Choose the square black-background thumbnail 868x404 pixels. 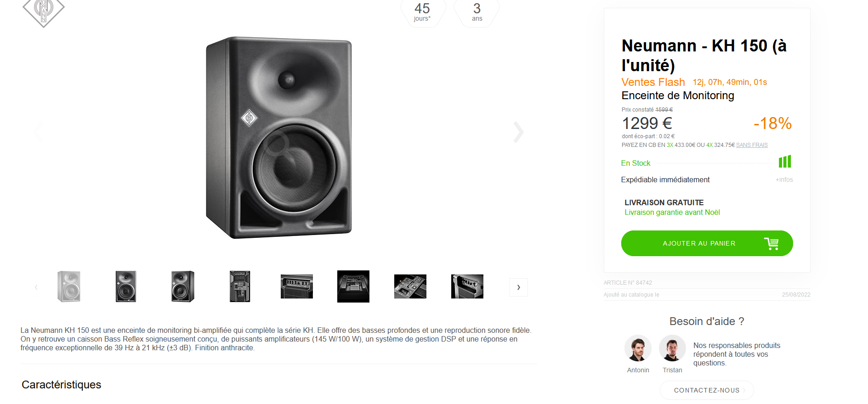point(353,286)
